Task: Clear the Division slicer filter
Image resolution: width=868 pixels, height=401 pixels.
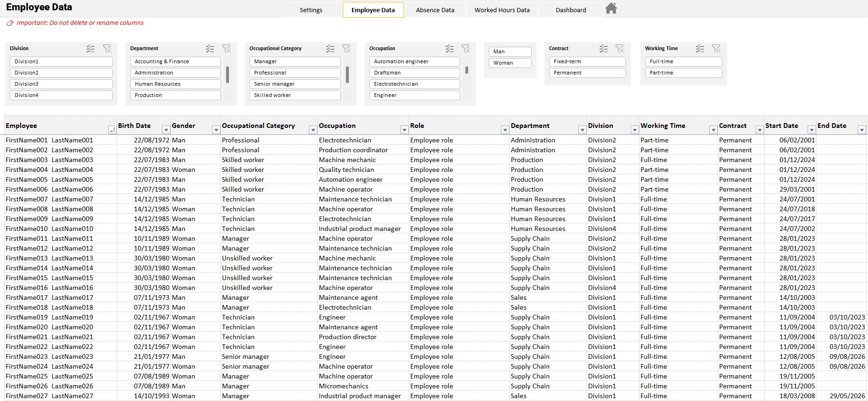Action: (107, 49)
